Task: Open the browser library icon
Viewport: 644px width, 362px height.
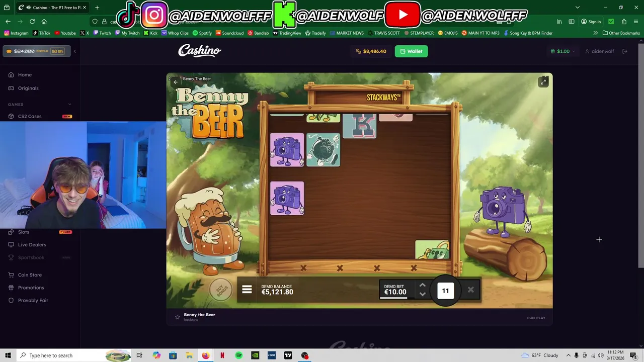Action: tap(559, 22)
